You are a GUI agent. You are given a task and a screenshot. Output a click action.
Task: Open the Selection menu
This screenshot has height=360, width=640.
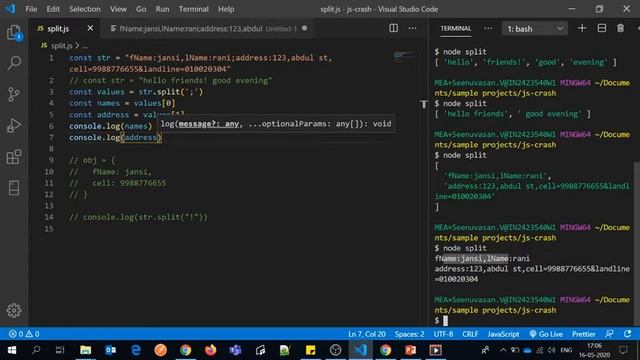click(x=84, y=9)
